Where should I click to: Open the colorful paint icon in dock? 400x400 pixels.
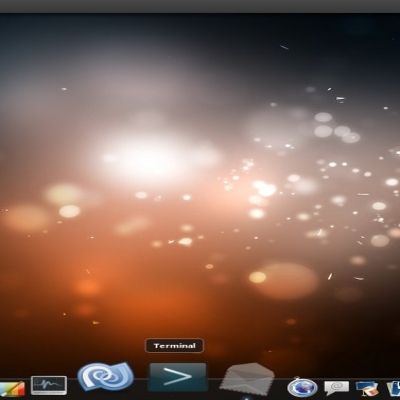pos(12,390)
